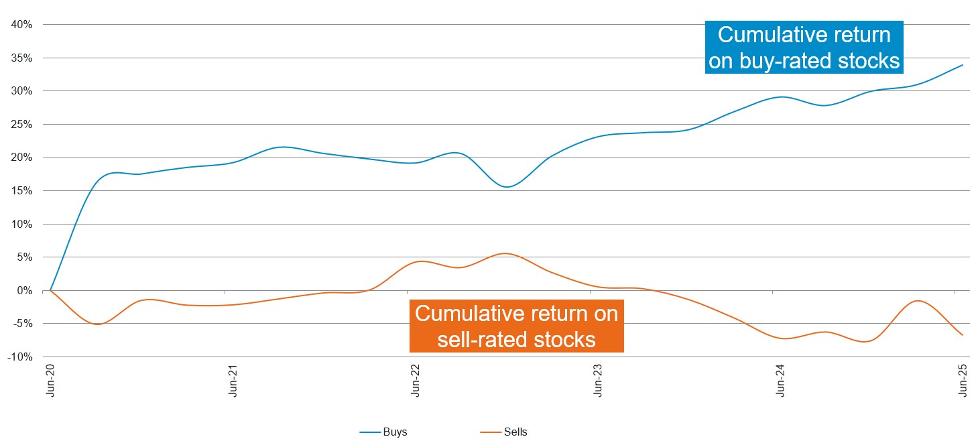Click the blue Buys legend line swatch
This screenshot has height=445, width=980.
371,432
